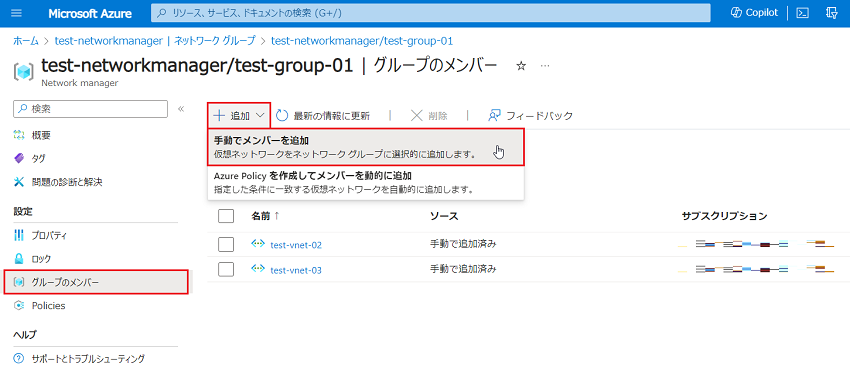Click the diagnose and solve problems wrench icon
The width and height of the screenshot is (850, 380).
(19, 182)
